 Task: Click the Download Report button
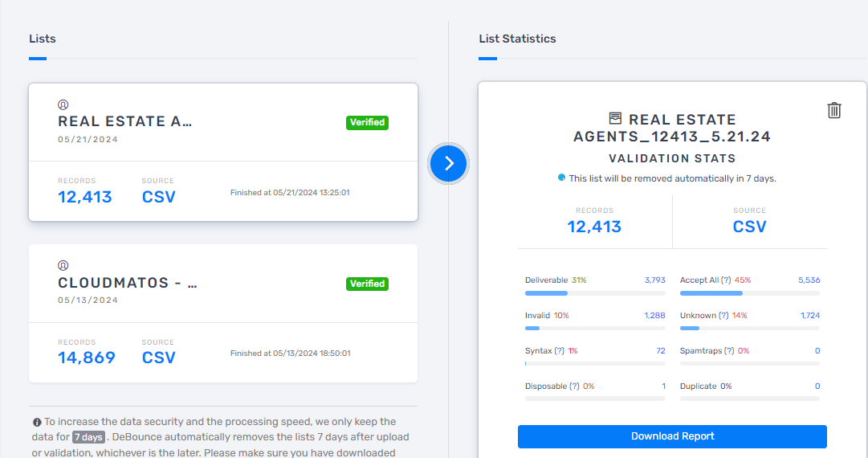coord(672,436)
